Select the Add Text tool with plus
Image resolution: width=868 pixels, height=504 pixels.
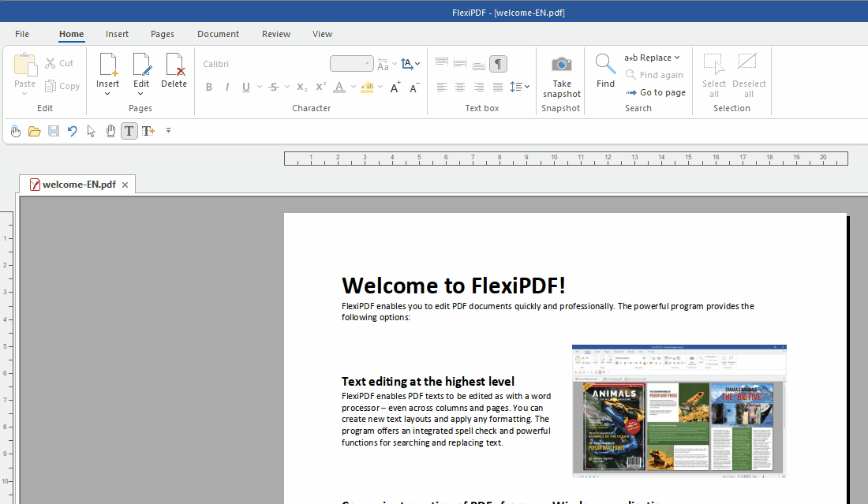tap(148, 131)
